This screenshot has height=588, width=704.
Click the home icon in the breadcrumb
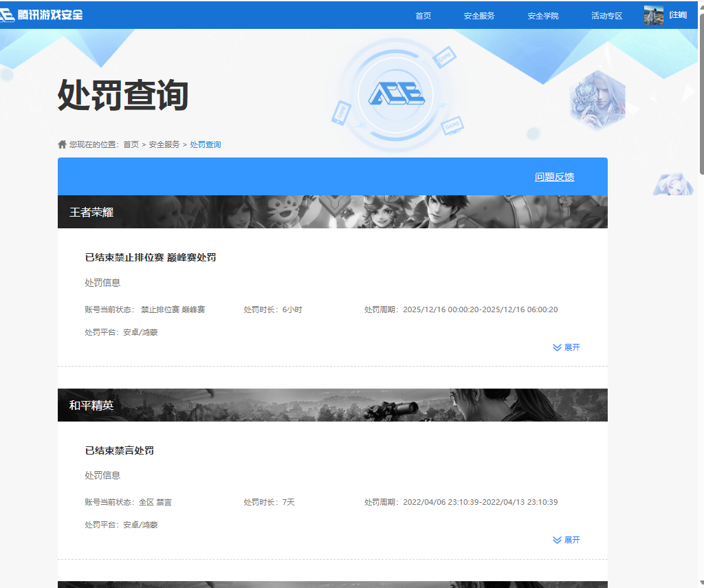[x=62, y=144]
